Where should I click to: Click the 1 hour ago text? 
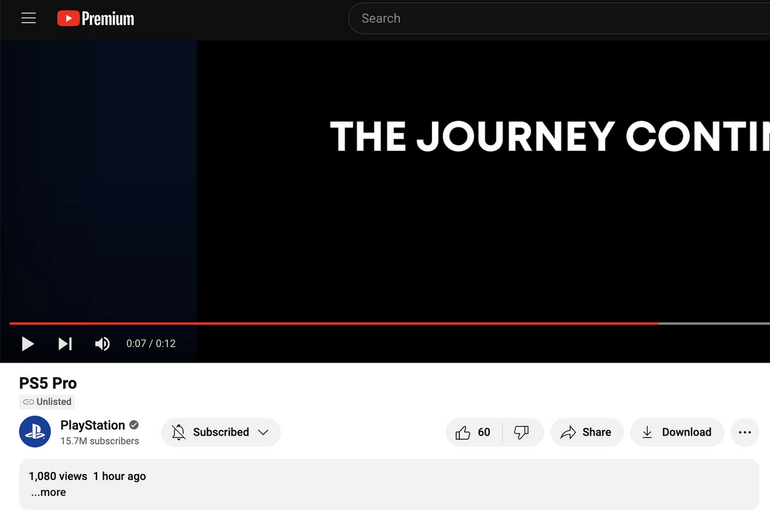[119, 476]
